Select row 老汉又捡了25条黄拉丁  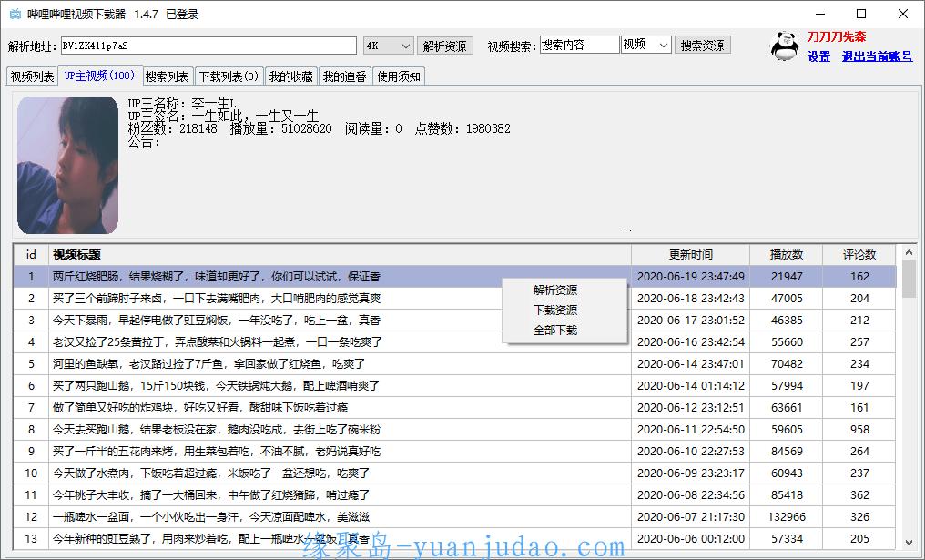pyautogui.click(x=455, y=341)
